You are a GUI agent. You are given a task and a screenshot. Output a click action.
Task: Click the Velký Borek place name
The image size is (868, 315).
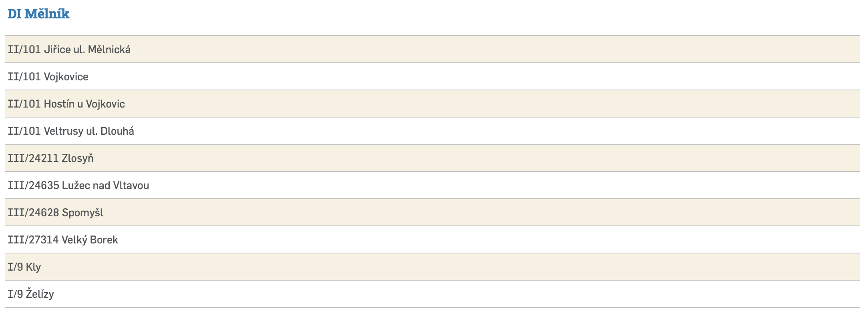tap(90, 240)
